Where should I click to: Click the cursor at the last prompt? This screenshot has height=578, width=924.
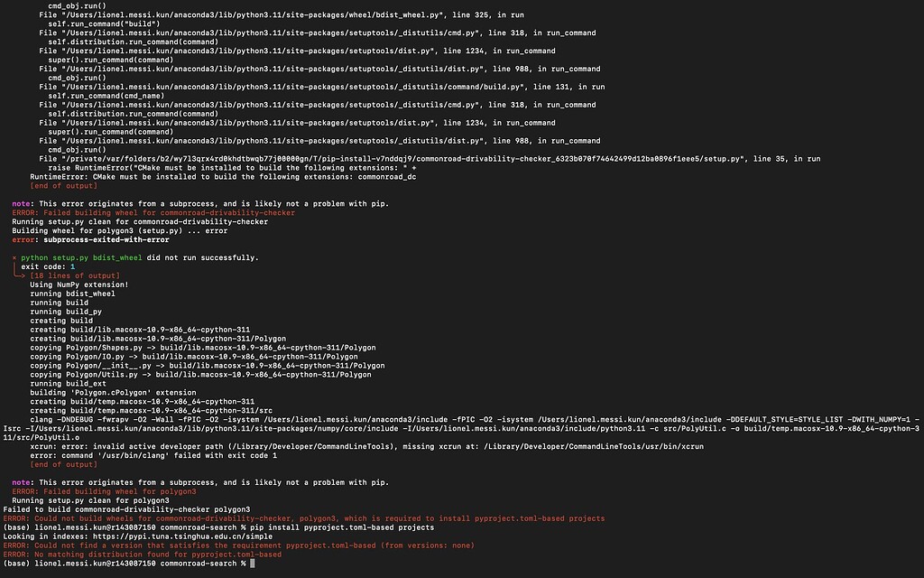click(254, 564)
